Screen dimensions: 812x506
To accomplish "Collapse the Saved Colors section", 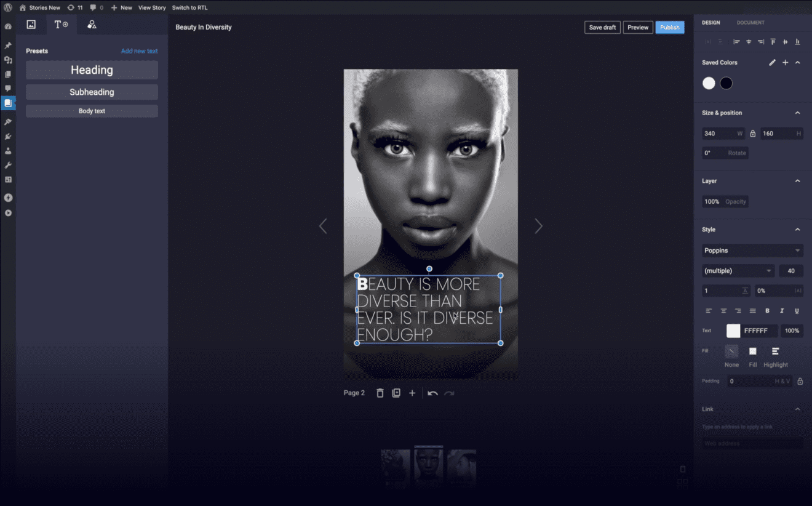I will pos(798,62).
